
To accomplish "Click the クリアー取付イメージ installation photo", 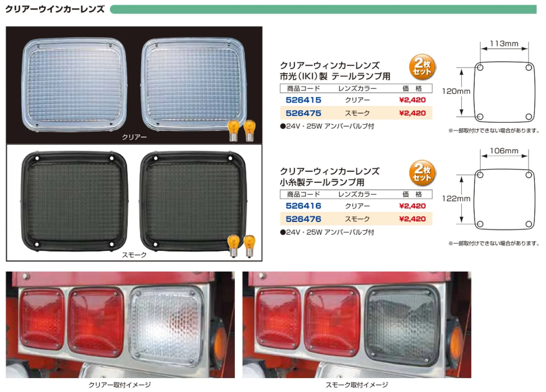I will coord(120,325).
